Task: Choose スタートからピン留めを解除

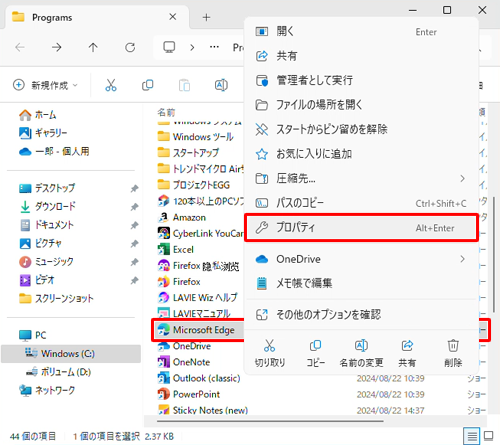Action: [x=362, y=129]
